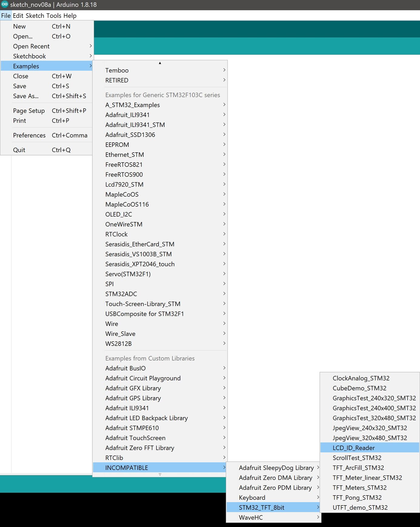Choose Save As... in File menu
420x527 pixels.
coord(46,96)
